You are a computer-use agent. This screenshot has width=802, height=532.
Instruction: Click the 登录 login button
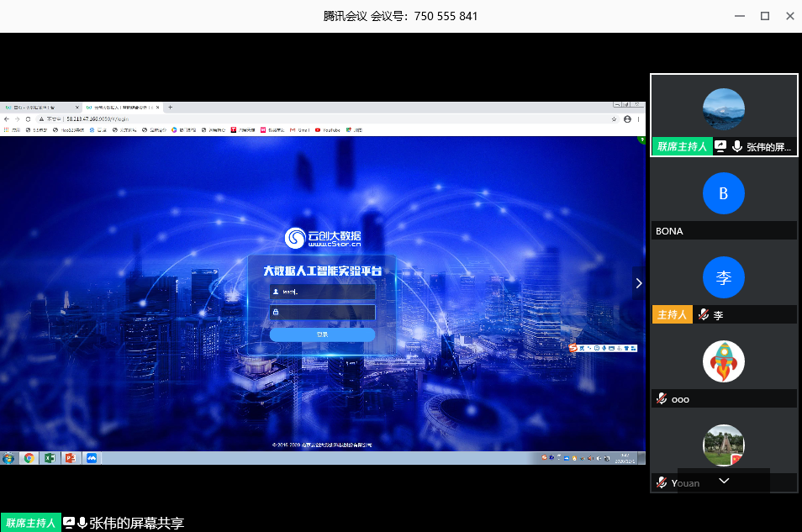[322, 334]
